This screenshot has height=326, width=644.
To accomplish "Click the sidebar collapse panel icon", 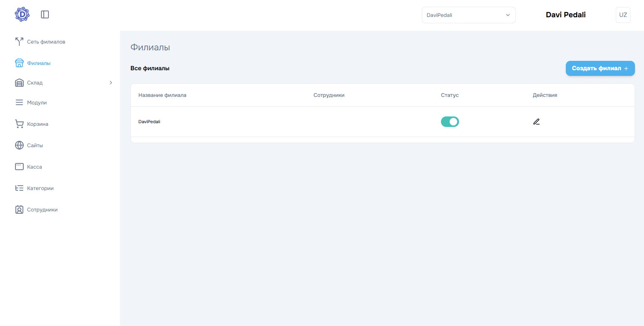I will [x=45, y=15].
